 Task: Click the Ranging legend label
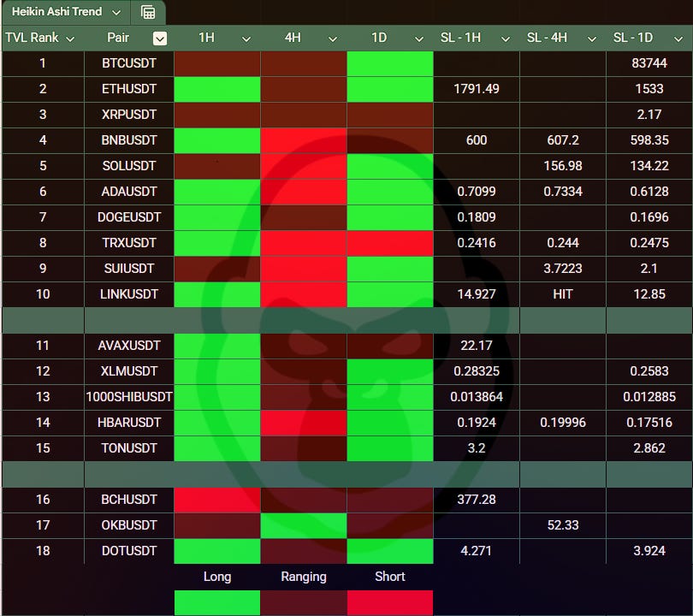[x=304, y=577]
